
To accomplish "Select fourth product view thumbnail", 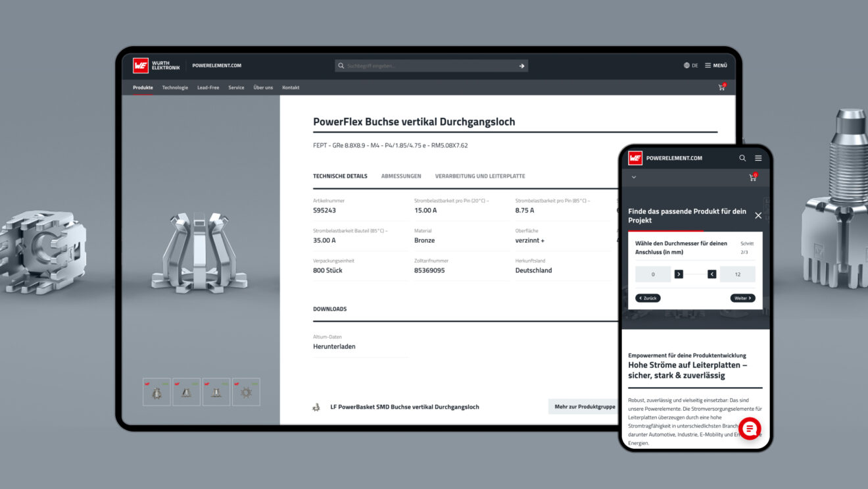I will tap(246, 392).
